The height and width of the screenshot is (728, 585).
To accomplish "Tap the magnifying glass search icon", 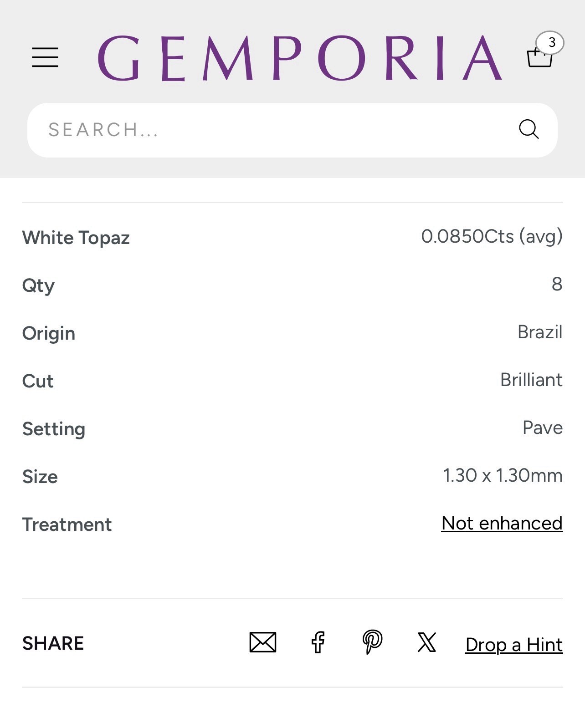I will pyautogui.click(x=529, y=129).
